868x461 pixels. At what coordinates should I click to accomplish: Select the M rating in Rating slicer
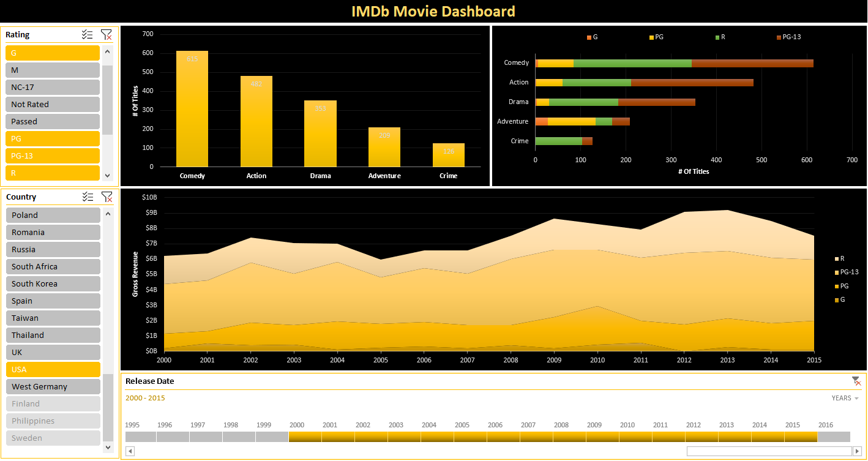pos(52,70)
